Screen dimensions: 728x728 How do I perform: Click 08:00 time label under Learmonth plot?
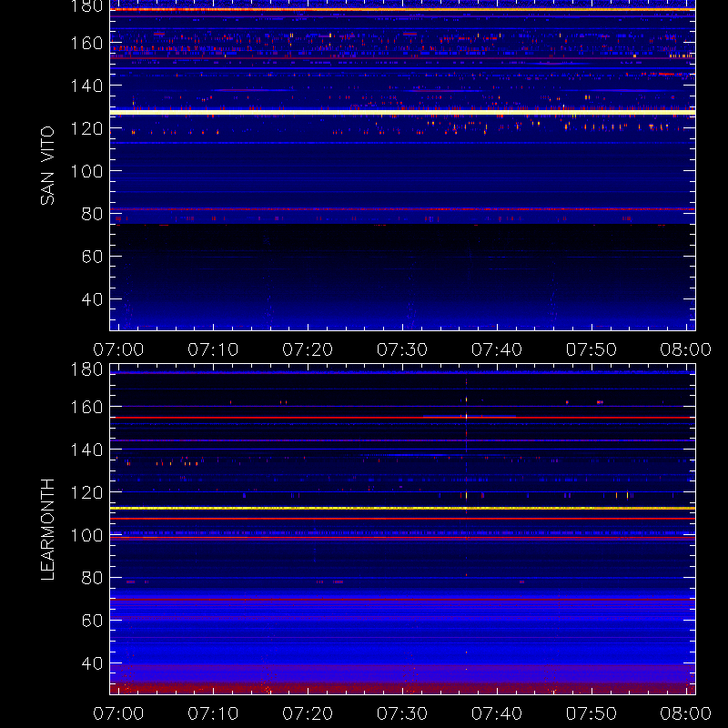[x=686, y=713]
